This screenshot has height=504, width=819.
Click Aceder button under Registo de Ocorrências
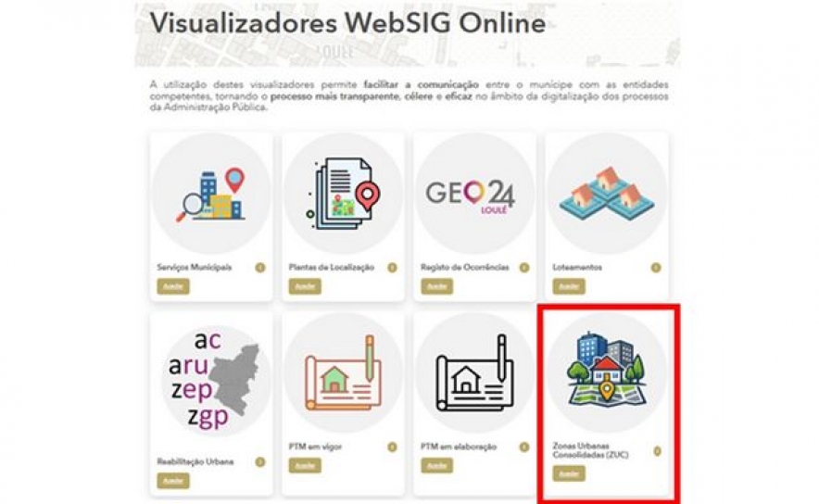click(x=436, y=286)
